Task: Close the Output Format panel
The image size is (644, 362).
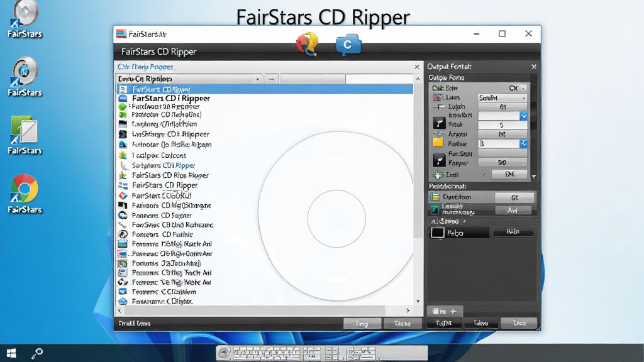Action: tap(533, 67)
